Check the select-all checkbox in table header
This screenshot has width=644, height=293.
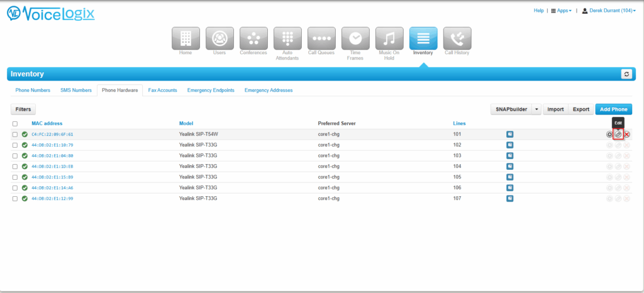click(14, 123)
